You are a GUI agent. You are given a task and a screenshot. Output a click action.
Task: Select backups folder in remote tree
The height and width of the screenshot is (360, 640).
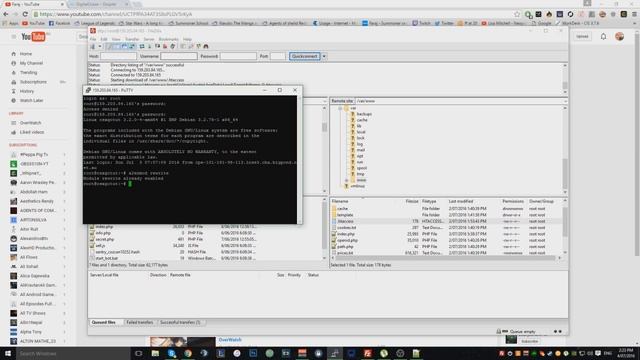(364, 114)
